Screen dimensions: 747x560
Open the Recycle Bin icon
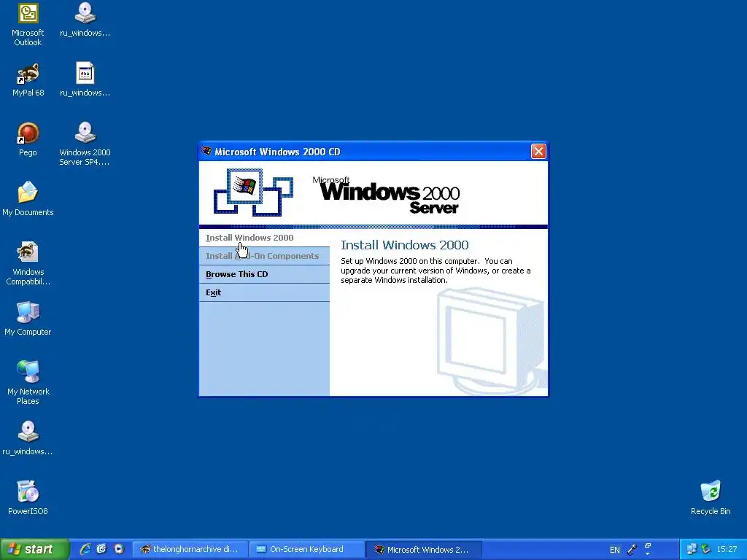[x=711, y=497]
